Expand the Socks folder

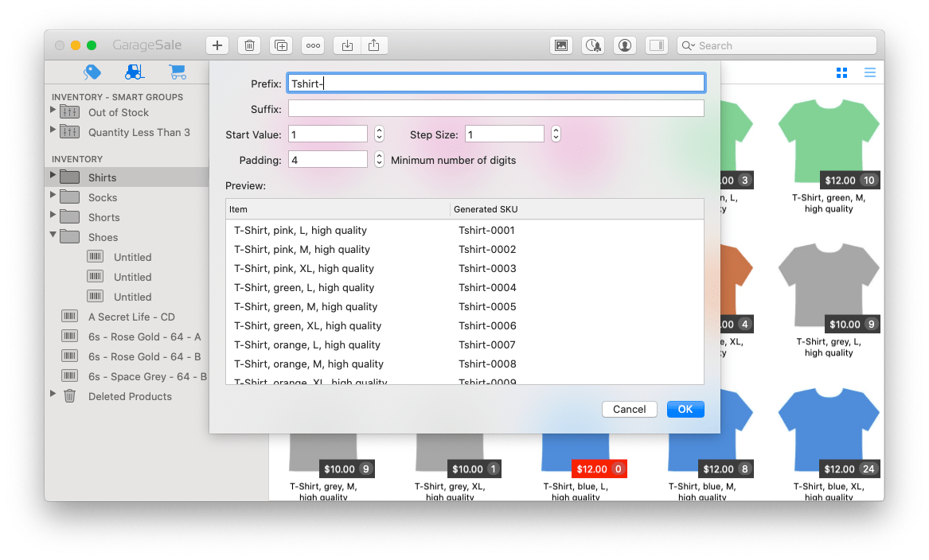point(53,196)
